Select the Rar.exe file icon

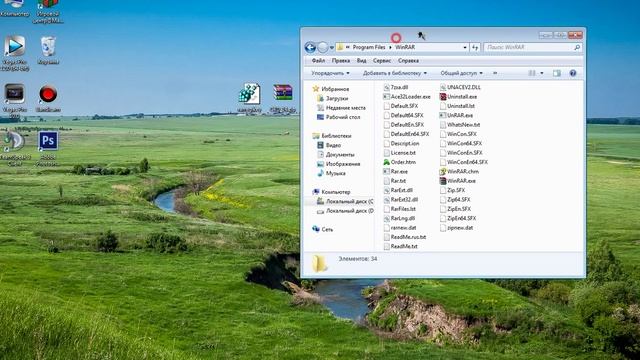387,171
